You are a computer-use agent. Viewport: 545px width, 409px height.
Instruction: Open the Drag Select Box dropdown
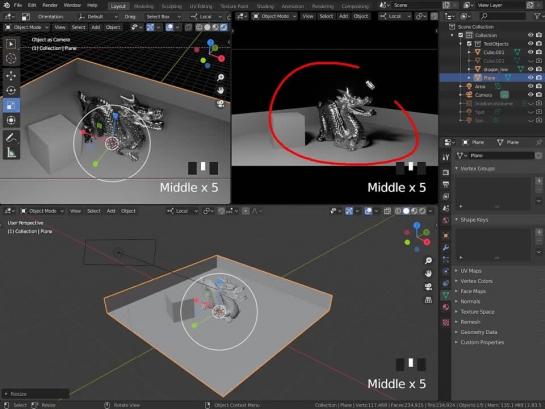pos(163,16)
